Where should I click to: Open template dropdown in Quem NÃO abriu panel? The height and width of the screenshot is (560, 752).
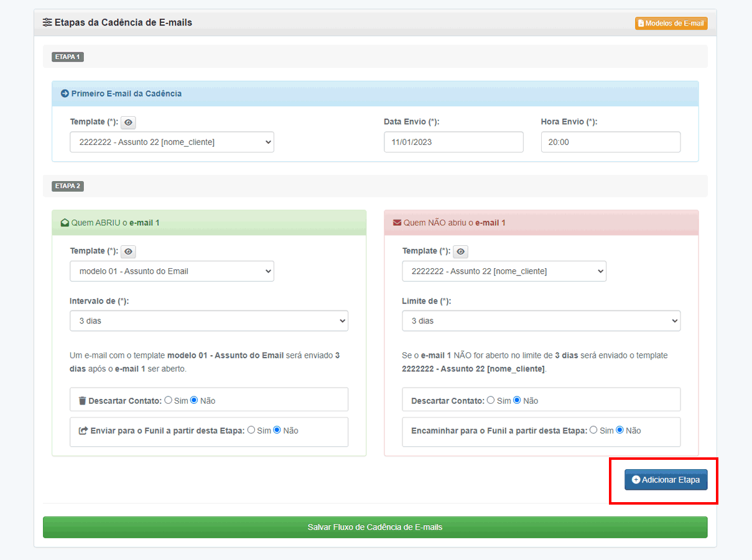[504, 271]
